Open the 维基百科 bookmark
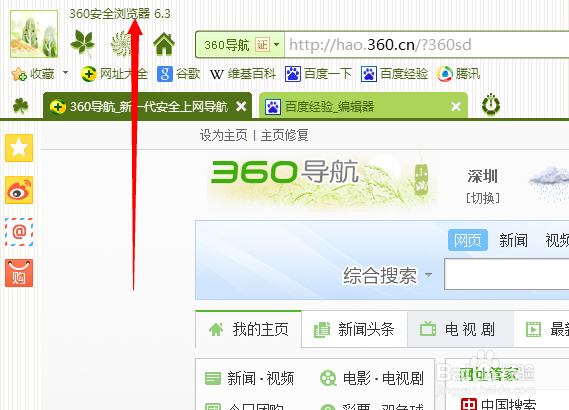 (x=242, y=74)
